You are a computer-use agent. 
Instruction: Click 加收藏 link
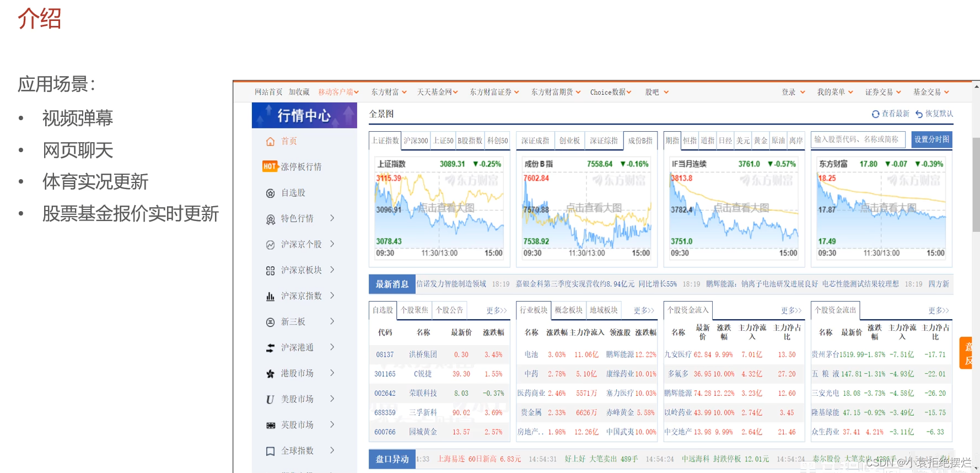point(299,92)
